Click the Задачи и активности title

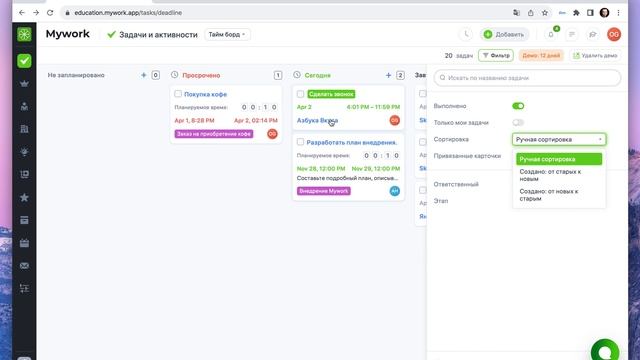pos(158,35)
